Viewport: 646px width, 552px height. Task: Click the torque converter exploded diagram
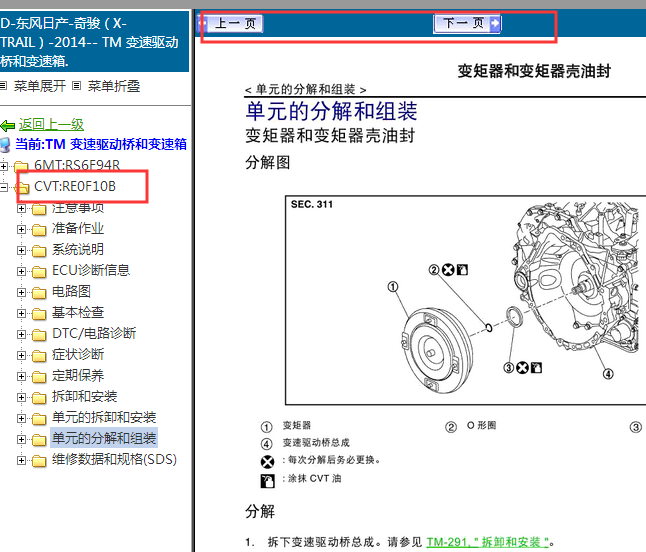pyautogui.click(x=466, y=300)
